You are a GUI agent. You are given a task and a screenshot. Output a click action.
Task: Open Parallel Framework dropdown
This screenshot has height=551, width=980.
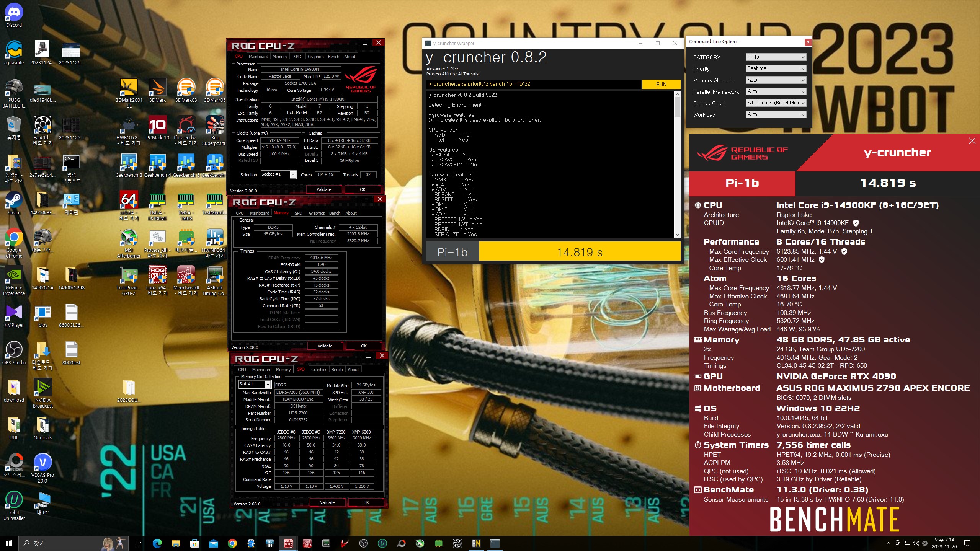pos(776,91)
